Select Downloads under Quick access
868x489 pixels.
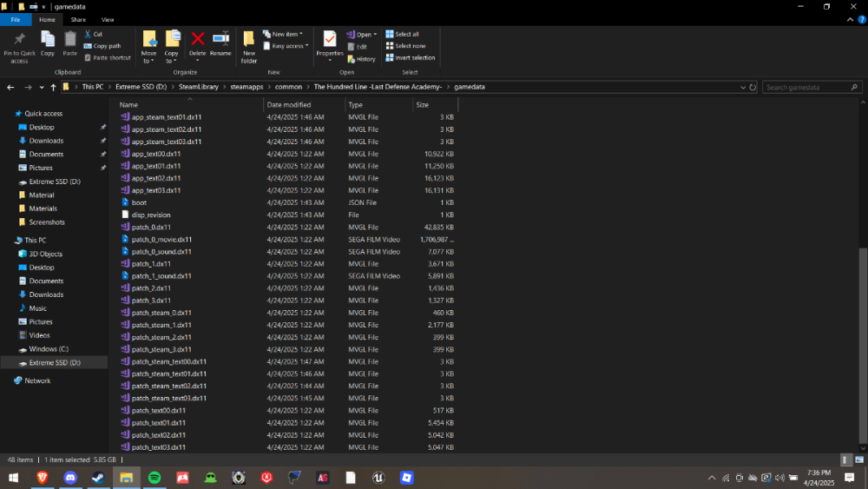pos(46,141)
